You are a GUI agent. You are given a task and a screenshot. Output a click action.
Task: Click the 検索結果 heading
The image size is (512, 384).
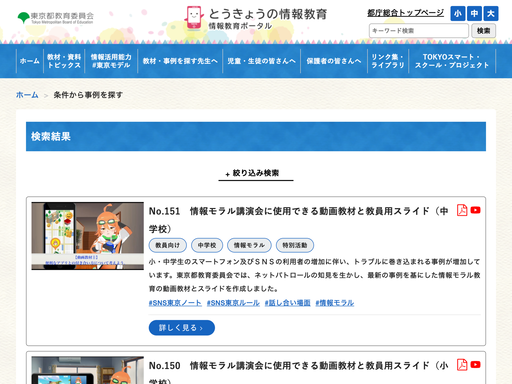tap(51, 136)
